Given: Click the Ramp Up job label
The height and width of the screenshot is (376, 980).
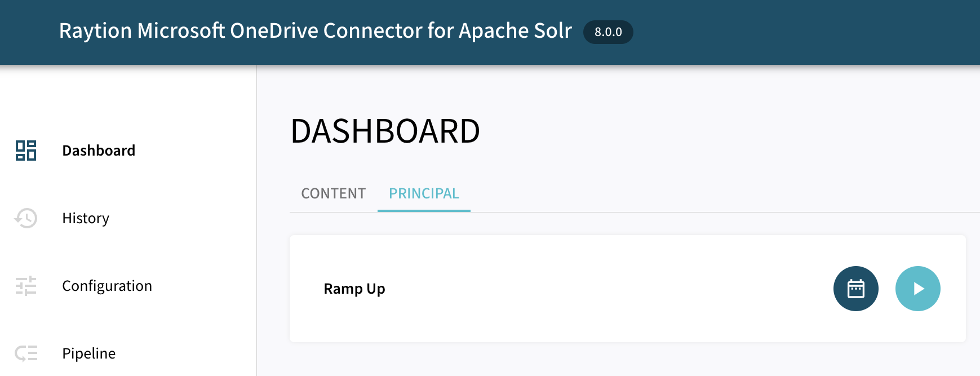Looking at the screenshot, I should point(354,288).
